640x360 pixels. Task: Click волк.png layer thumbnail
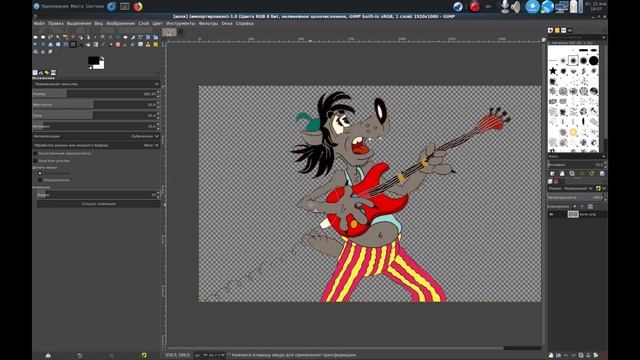[573, 214]
